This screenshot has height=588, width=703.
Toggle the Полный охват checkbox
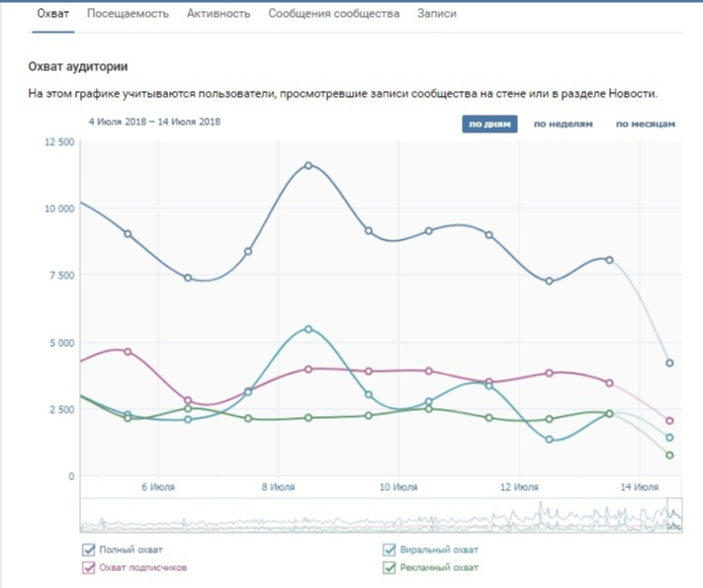(x=88, y=549)
